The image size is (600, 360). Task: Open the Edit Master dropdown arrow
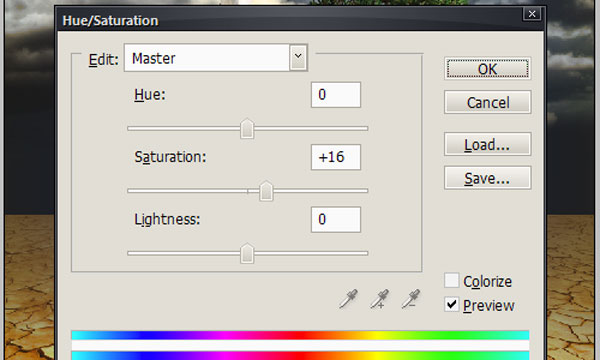298,58
